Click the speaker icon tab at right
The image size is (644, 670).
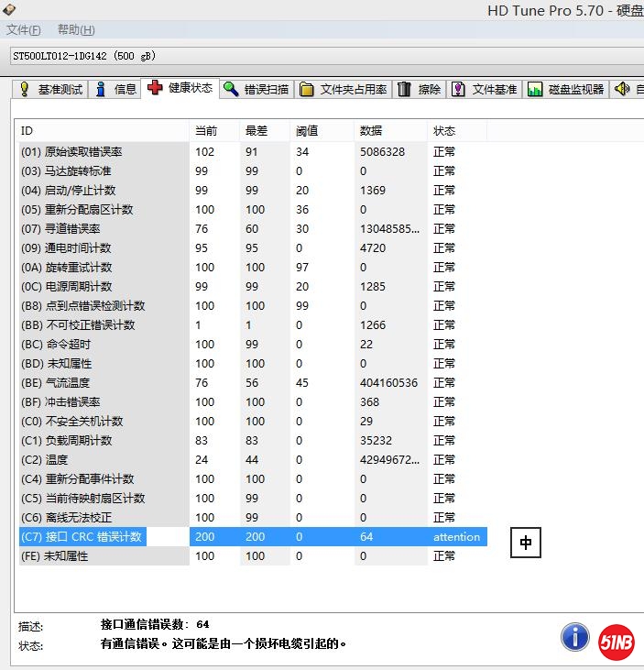click(x=623, y=89)
